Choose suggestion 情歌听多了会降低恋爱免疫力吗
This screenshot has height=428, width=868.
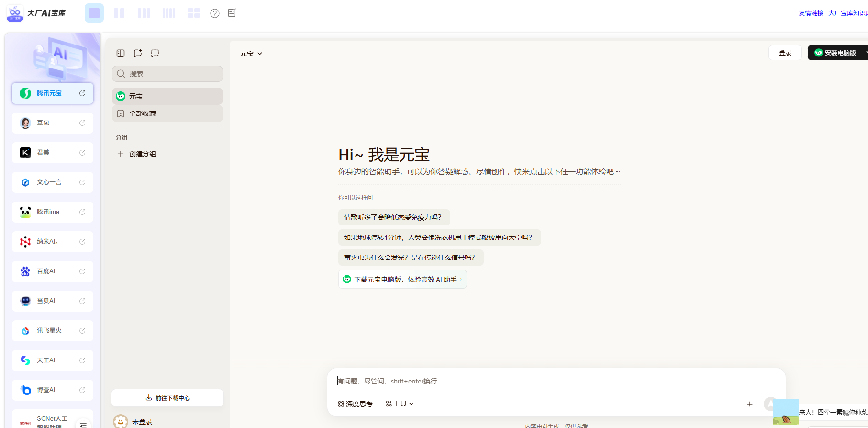[x=394, y=217]
